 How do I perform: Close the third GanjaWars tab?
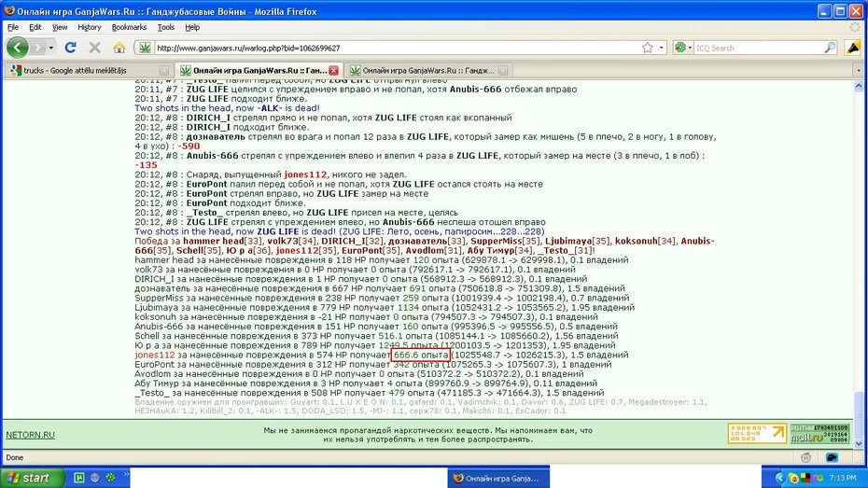coord(503,71)
